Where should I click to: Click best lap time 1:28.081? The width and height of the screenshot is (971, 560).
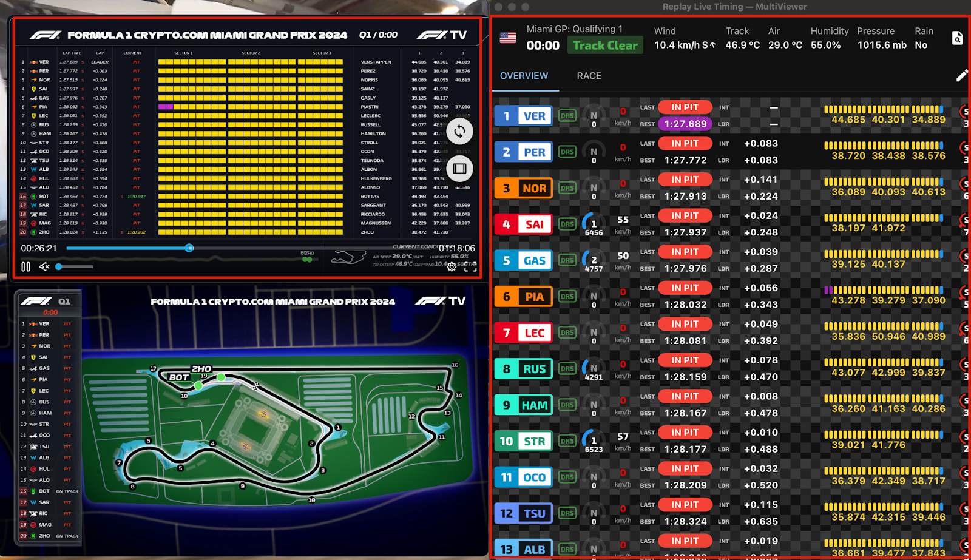(x=685, y=341)
